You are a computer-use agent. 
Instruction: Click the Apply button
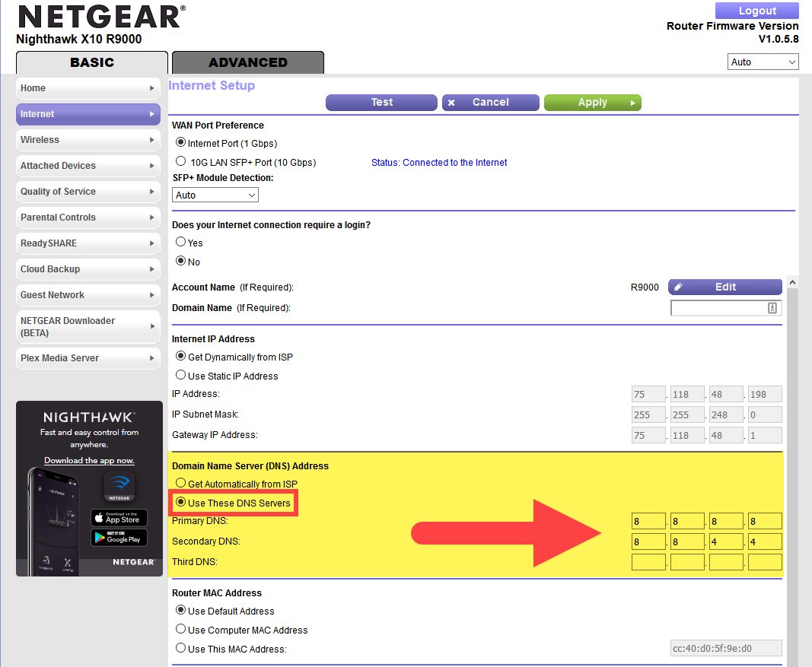pyautogui.click(x=592, y=103)
